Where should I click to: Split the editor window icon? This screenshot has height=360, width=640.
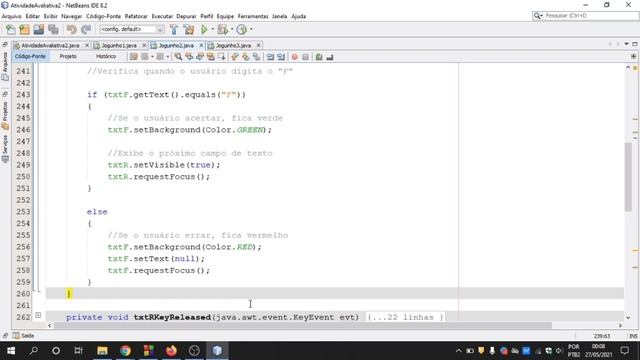pos(633,56)
